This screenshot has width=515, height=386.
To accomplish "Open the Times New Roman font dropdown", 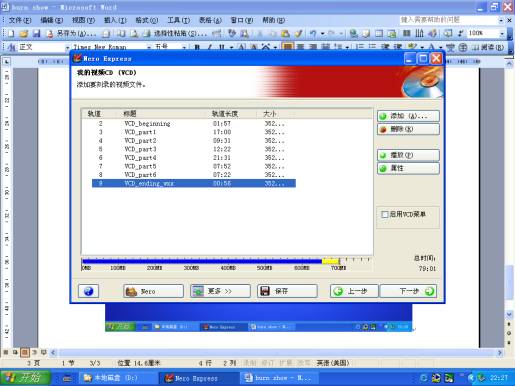I will (x=149, y=47).
